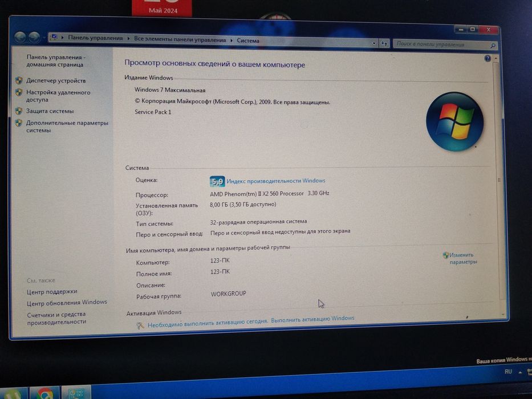Click 32-разрядная операционная система text
This screenshot has height=399, width=532.
(x=258, y=222)
